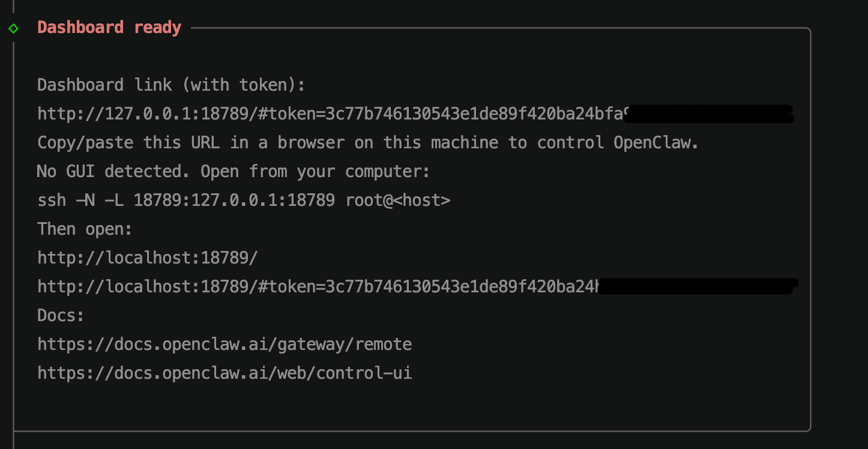Click the "Then open:" text line
Screen dimensions: 868x449
coord(85,229)
